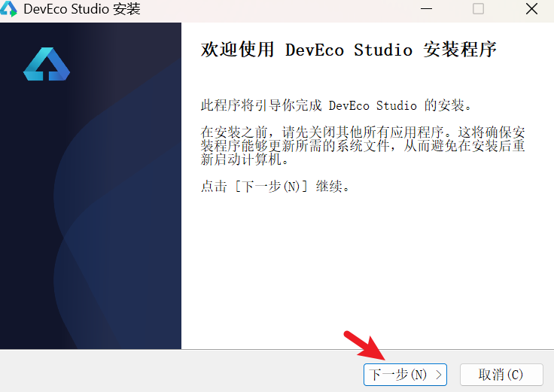Click the heading 欢迎使用 DevEco Studio 安装程序

point(349,50)
